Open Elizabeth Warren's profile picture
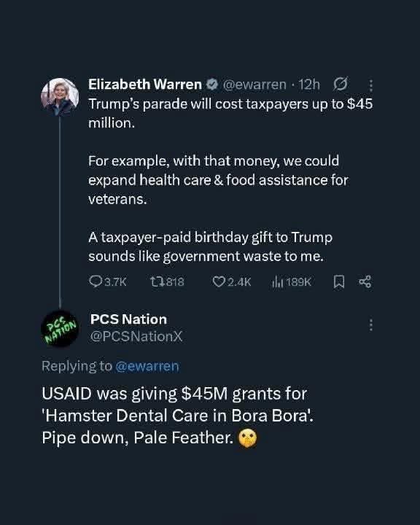 point(60,97)
